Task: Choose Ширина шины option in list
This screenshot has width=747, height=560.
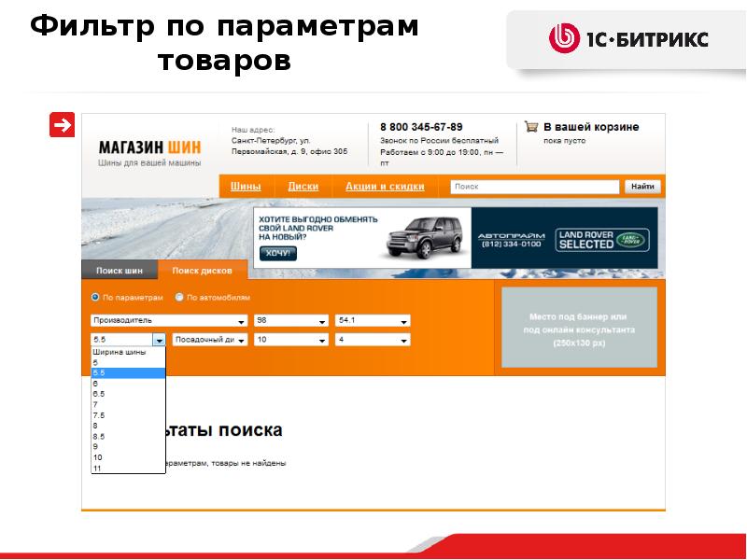Action: [x=128, y=353]
